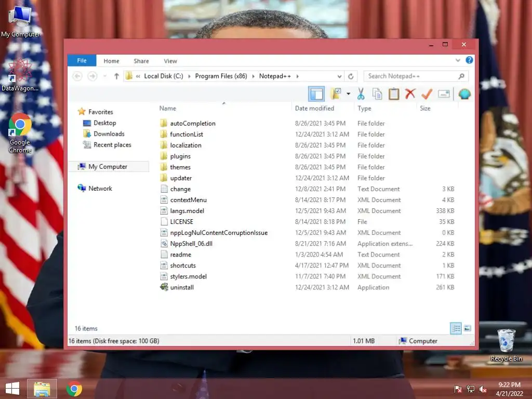Click Program Files (x86) breadcrumb
532x399 pixels.
tap(221, 76)
